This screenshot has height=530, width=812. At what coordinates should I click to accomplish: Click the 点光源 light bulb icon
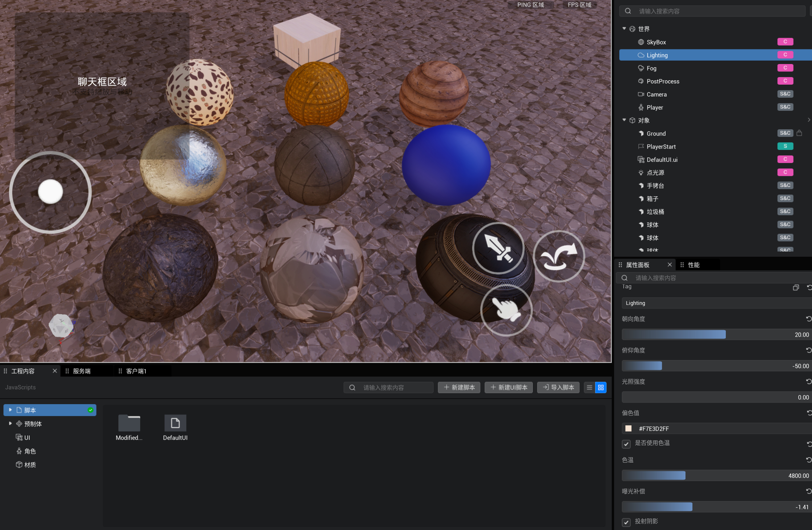[x=641, y=173]
